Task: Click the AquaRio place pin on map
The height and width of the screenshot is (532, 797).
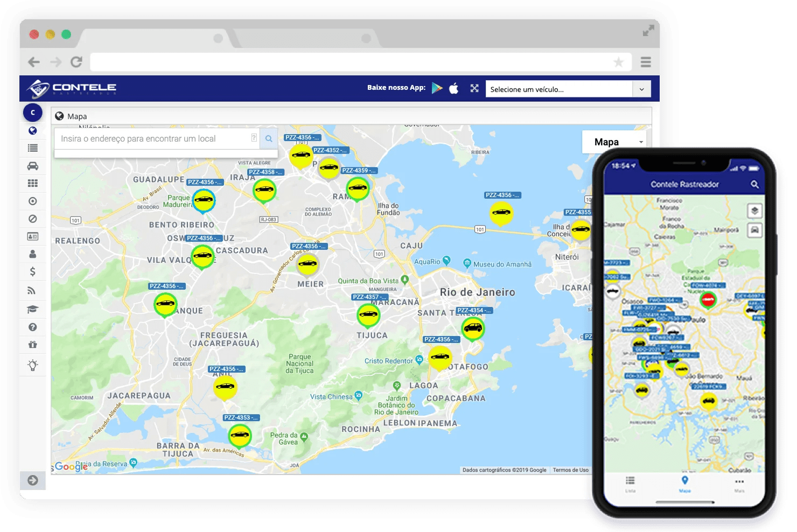Action: 446,261
